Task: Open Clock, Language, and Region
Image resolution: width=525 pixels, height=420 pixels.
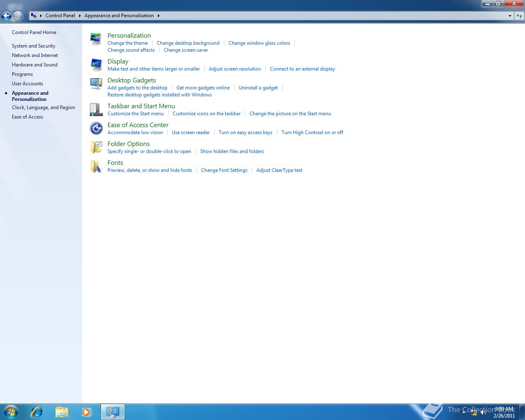Action: click(x=43, y=107)
